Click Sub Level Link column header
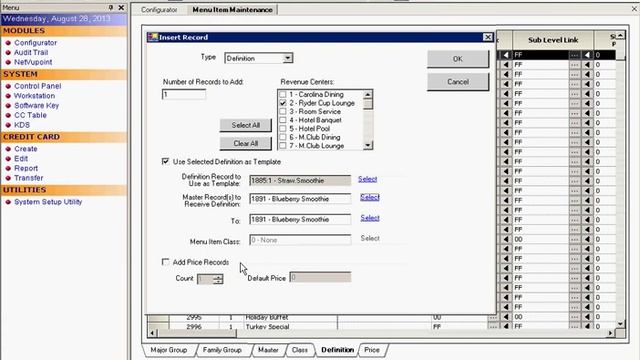Screen dimensions: 640x360 [553, 40]
